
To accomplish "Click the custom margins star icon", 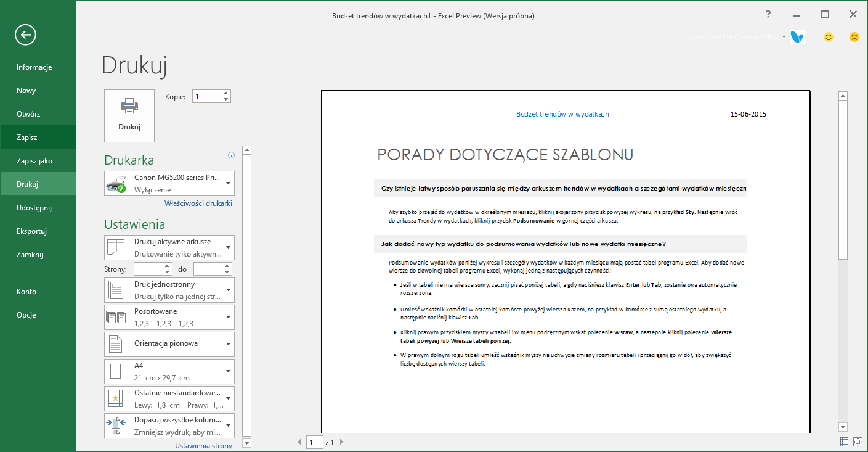I will 116,398.
